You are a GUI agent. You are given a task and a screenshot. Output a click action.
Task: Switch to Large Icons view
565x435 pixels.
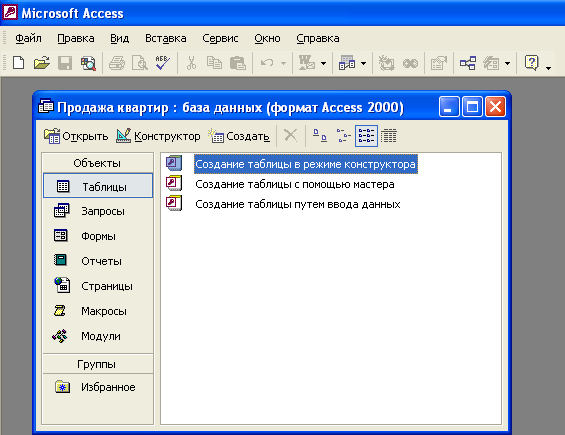click(x=320, y=136)
